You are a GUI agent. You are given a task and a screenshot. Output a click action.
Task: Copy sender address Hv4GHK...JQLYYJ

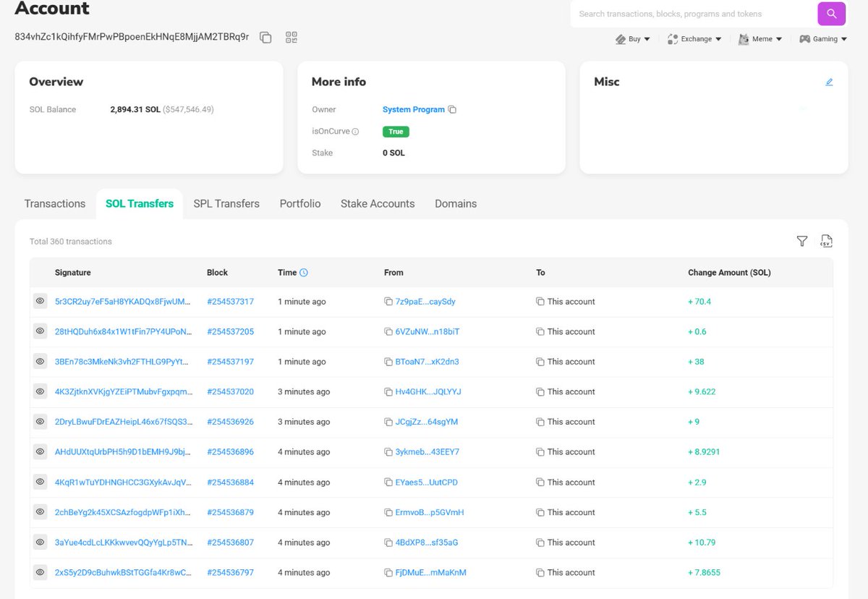[388, 392]
